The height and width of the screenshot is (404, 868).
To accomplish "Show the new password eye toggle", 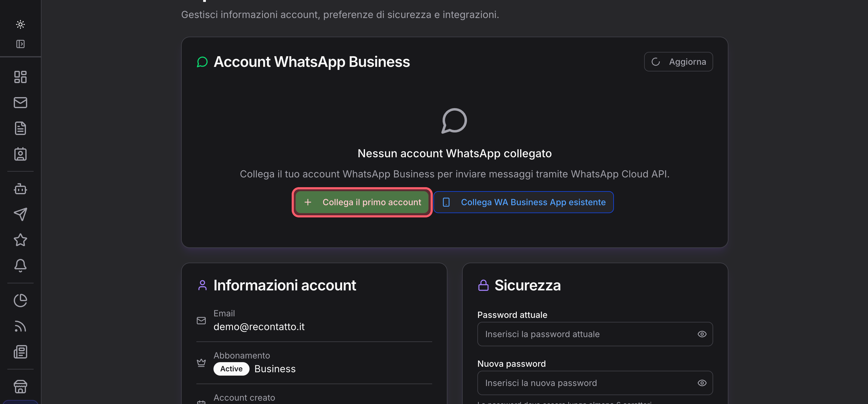I will [702, 383].
